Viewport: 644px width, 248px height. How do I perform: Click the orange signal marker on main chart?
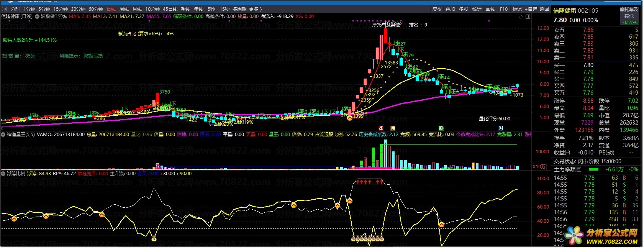[349, 118]
